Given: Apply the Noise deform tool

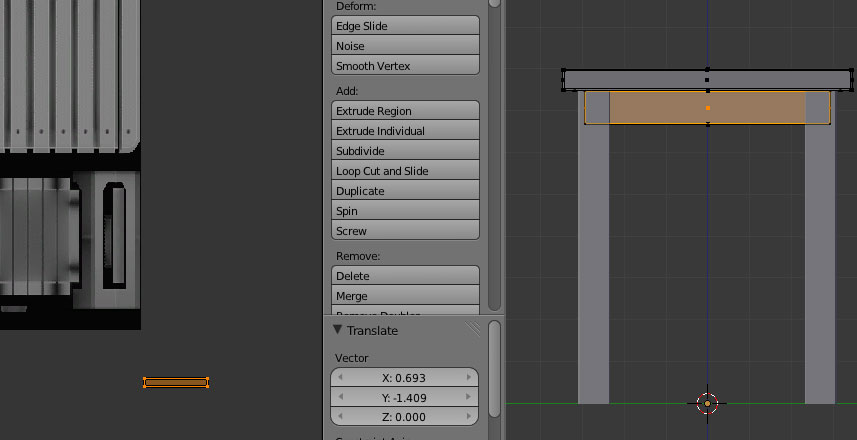Looking at the screenshot, I should pyautogui.click(x=404, y=46).
